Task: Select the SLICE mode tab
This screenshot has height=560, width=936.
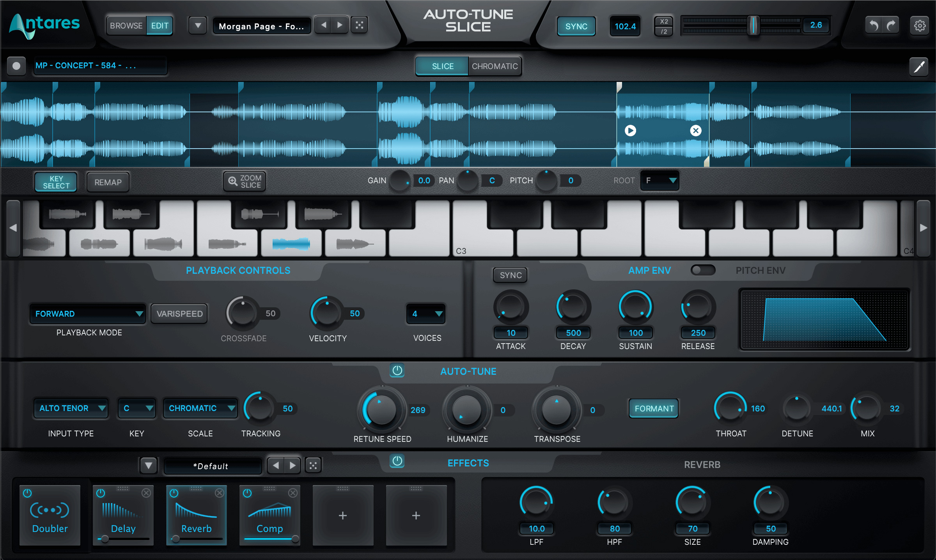Action: click(442, 66)
